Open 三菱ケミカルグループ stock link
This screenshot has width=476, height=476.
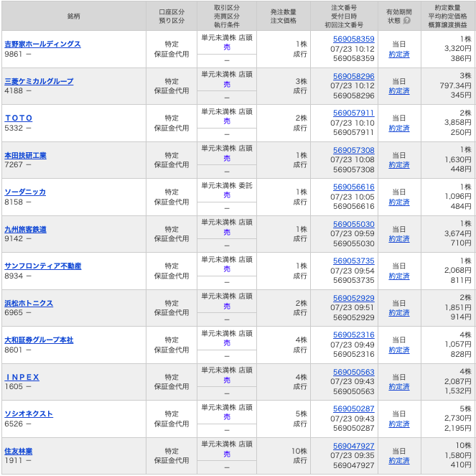[39, 81]
